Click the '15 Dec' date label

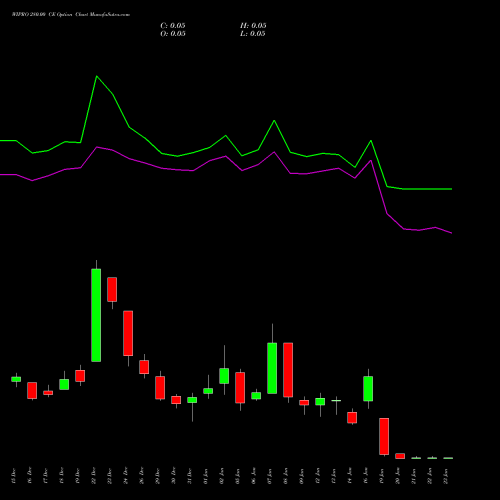pyautogui.click(x=14, y=476)
